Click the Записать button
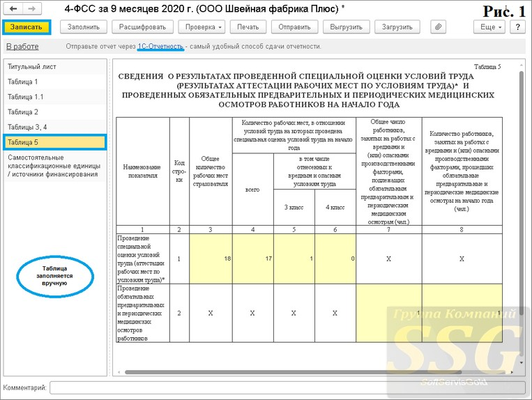This screenshot has width=532, height=400. 26,26
